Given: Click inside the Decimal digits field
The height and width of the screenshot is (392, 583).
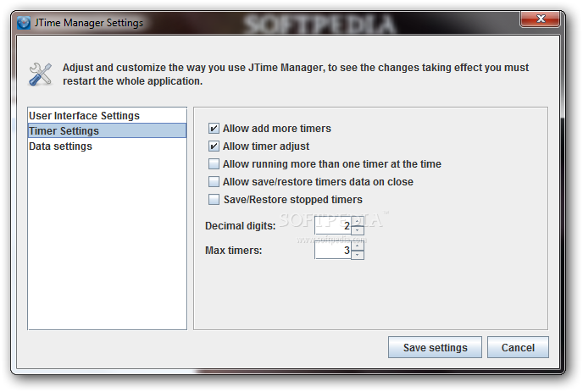Looking at the screenshot, I should (x=333, y=225).
